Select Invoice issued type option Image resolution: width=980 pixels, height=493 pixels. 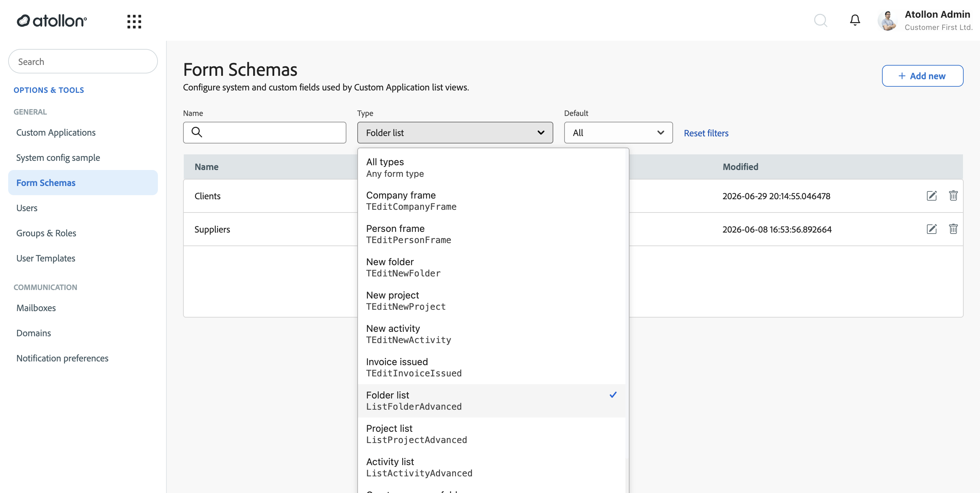click(491, 368)
